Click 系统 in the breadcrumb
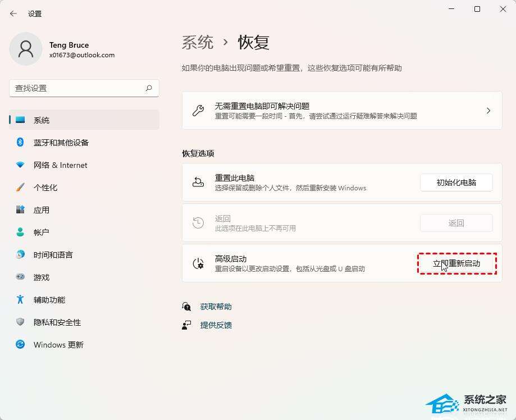This screenshot has height=420, width=516. pyautogui.click(x=198, y=43)
